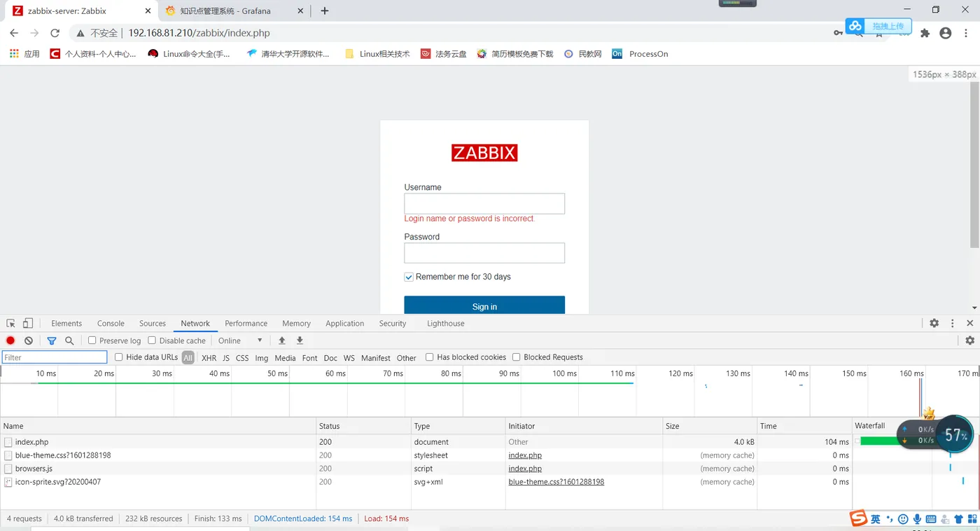Open the Chrome profile avatar menu
Screen dimensions: 980x531
tap(946, 33)
